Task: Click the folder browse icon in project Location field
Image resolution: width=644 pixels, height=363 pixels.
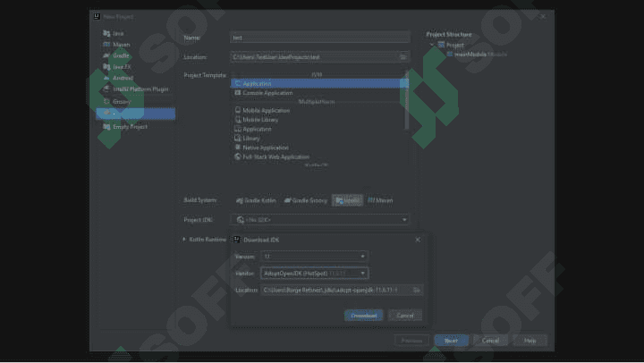Action: (402, 57)
